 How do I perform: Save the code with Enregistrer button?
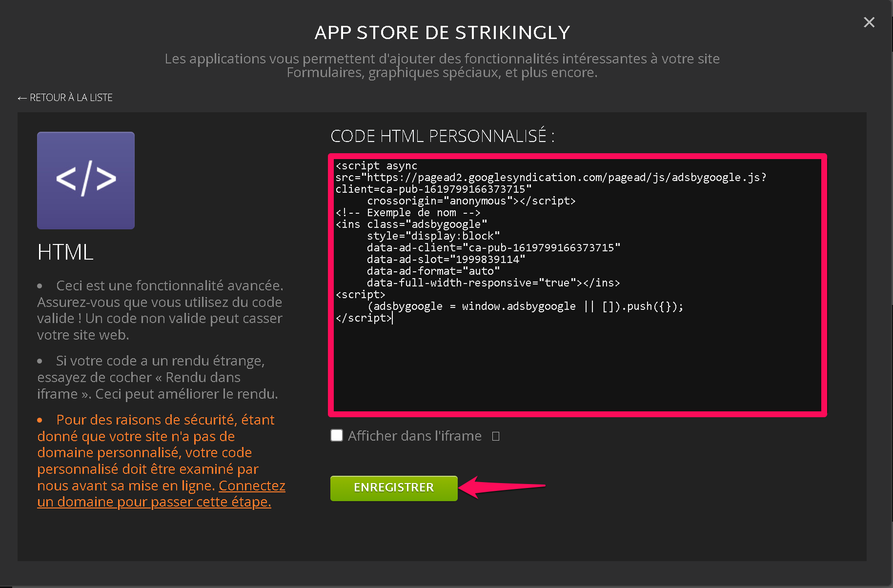[394, 488]
